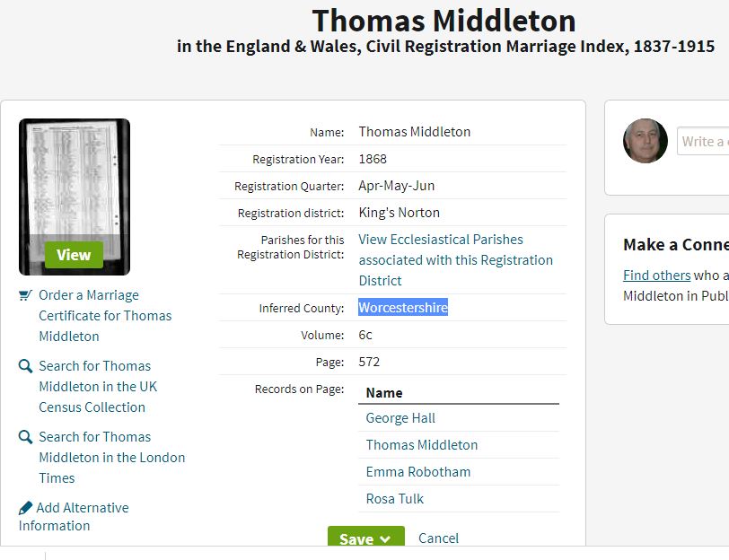729x560 pixels.
Task: Select Thomas Middleton in Records on Page list
Action: coord(422,445)
